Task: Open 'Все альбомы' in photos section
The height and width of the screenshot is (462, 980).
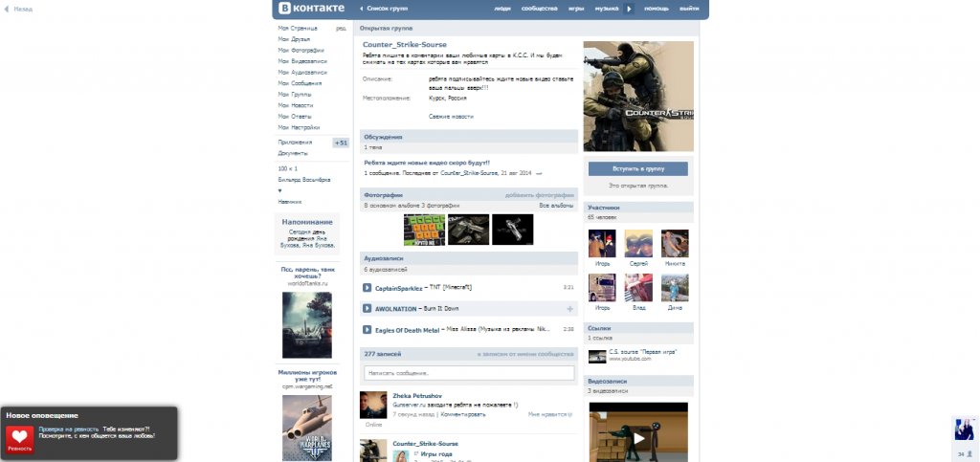Action: click(555, 205)
